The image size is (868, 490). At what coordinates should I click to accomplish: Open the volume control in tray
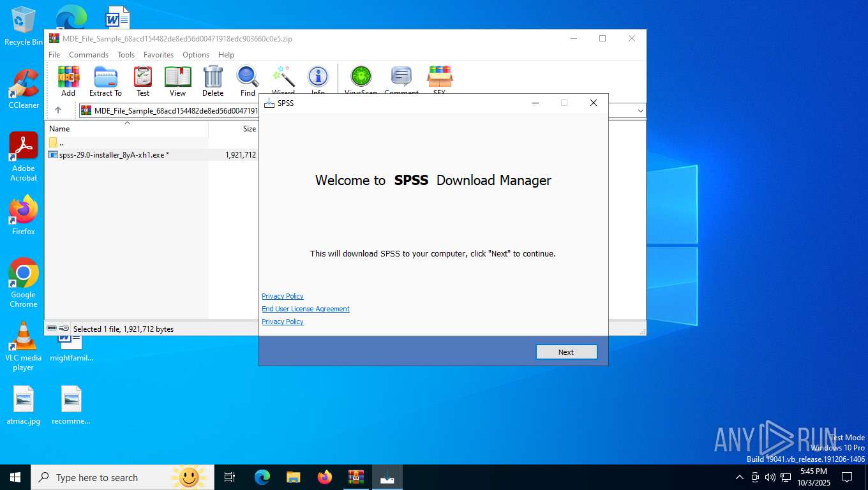pyautogui.click(x=770, y=477)
